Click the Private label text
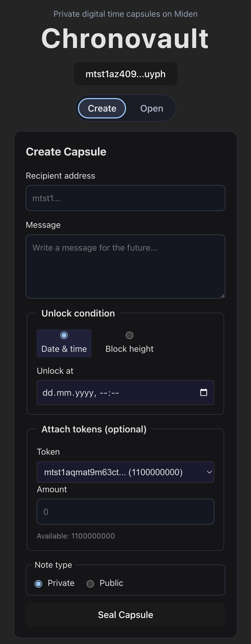Image resolution: width=251 pixels, height=644 pixels. click(61, 583)
